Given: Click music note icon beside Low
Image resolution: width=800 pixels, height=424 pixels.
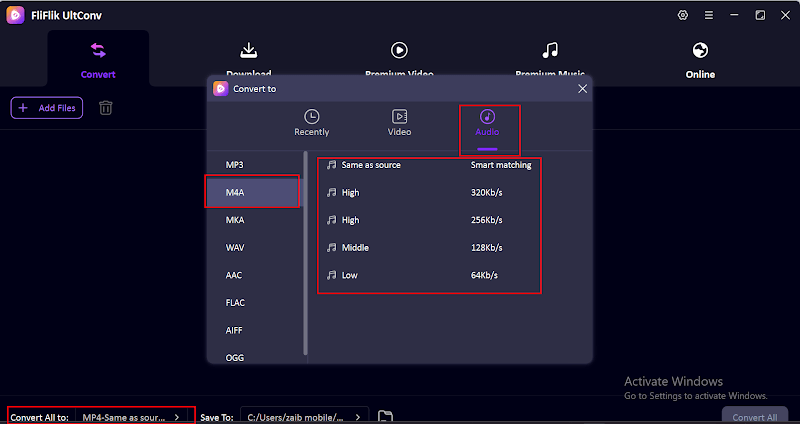Looking at the screenshot, I should tap(332, 275).
